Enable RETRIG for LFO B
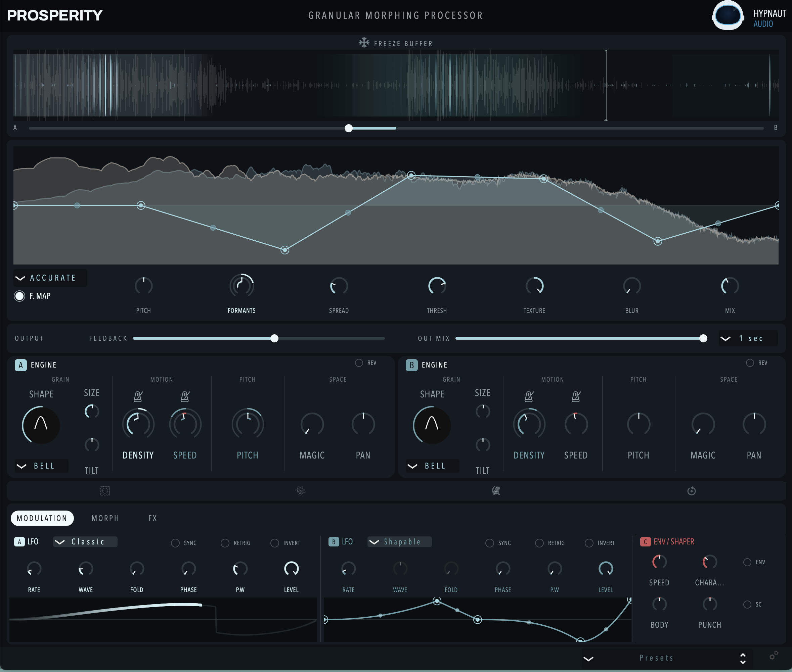This screenshot has width=792, height=672. coord(539,543)
